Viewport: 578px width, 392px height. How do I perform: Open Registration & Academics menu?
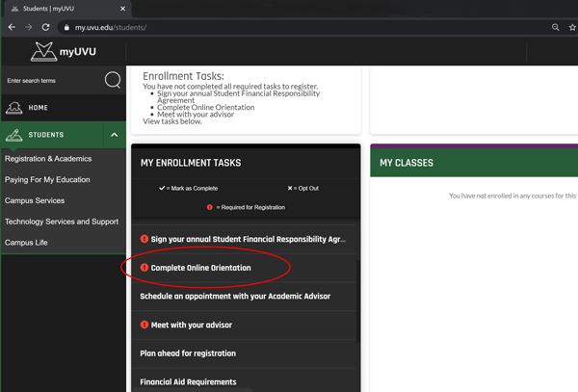click(x=48, y=159)
